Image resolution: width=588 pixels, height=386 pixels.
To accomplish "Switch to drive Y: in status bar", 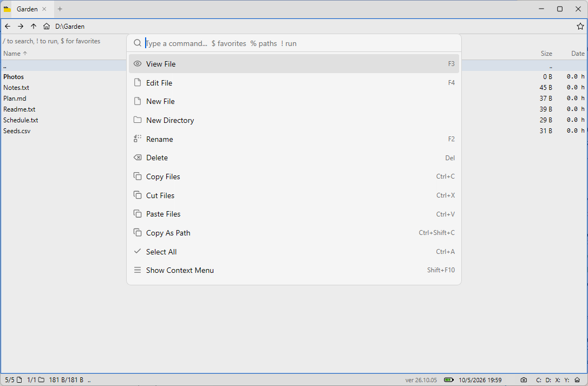I will [567, 380].
